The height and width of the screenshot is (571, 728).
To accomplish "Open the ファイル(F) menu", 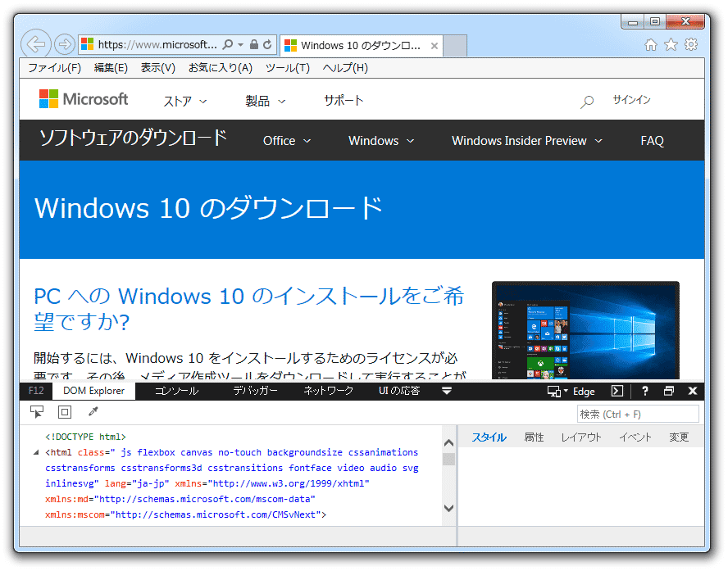I will coord(54,68).
